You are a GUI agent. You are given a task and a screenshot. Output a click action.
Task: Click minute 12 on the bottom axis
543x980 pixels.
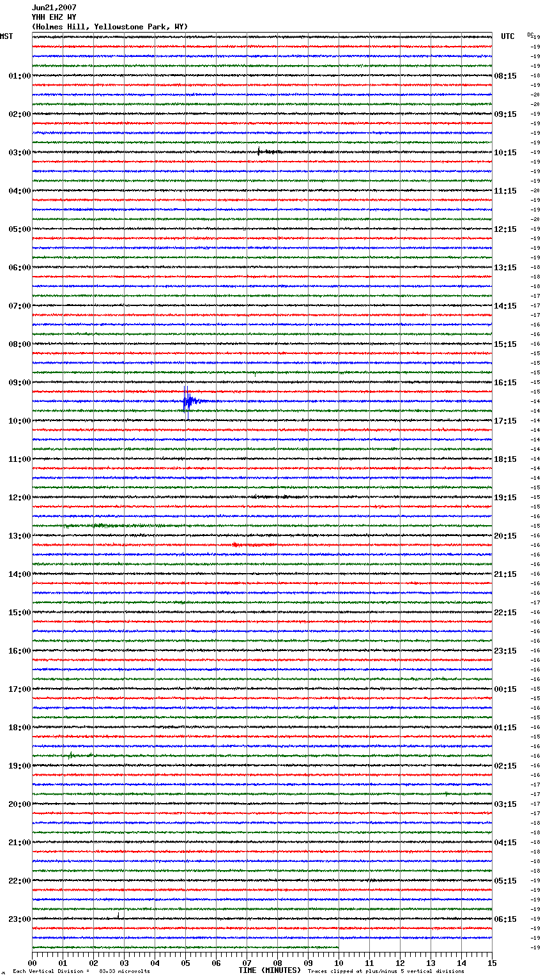[400, 963]
